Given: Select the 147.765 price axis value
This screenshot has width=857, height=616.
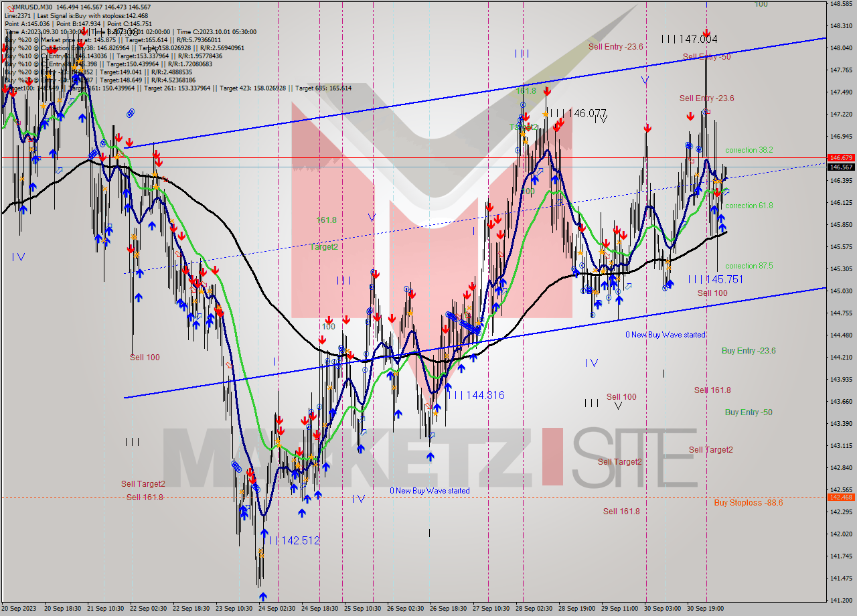Looking at the screenshot, I should coord(841,70).
